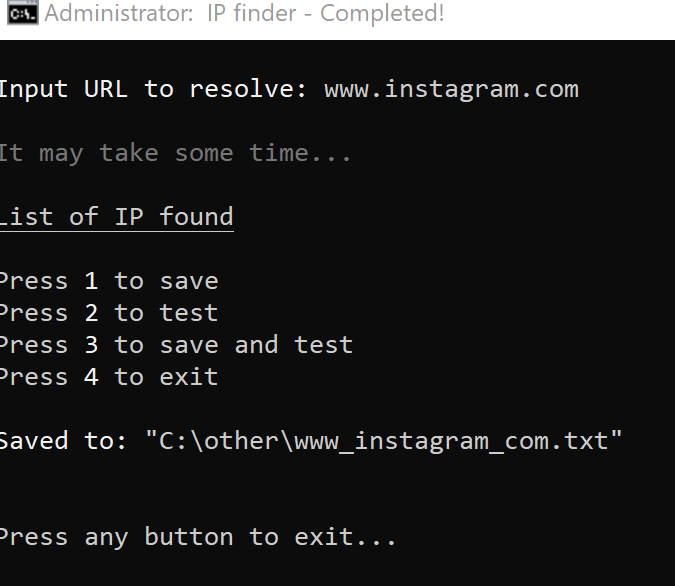
Task: Click the 'Press any button to exit...' prompt
Action: 198,537
